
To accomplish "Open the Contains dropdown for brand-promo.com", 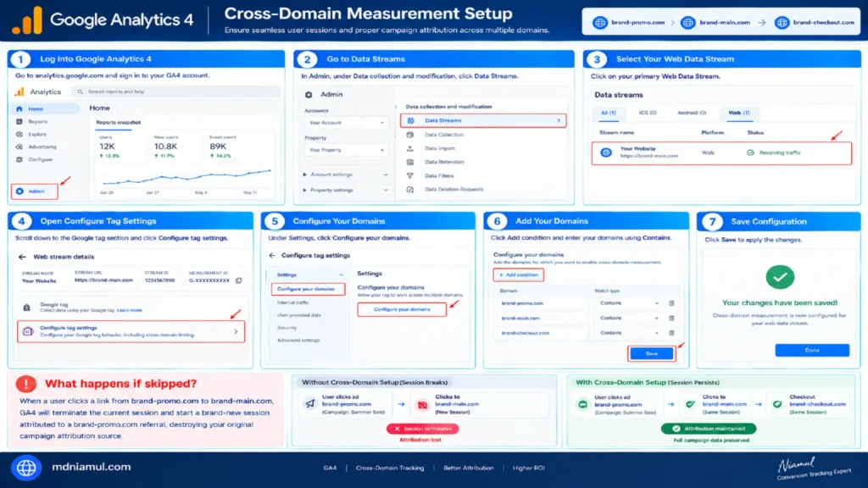I will 629,303.
